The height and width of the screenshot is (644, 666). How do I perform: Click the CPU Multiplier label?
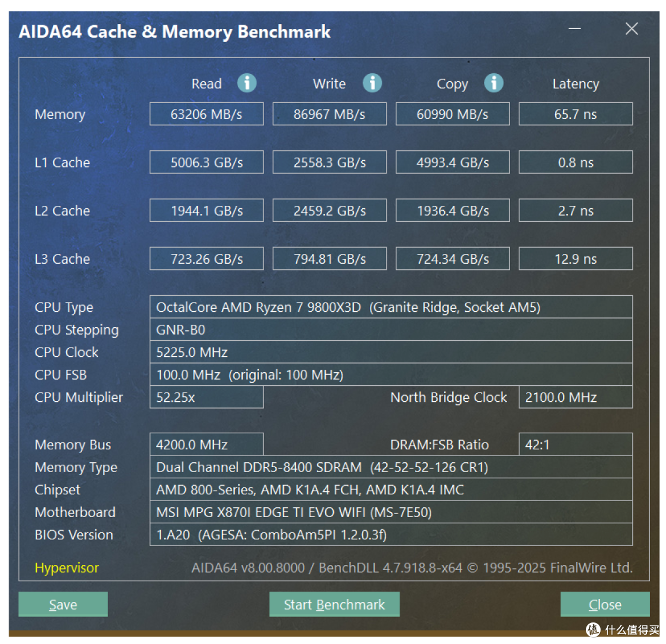tap(78, 397)
